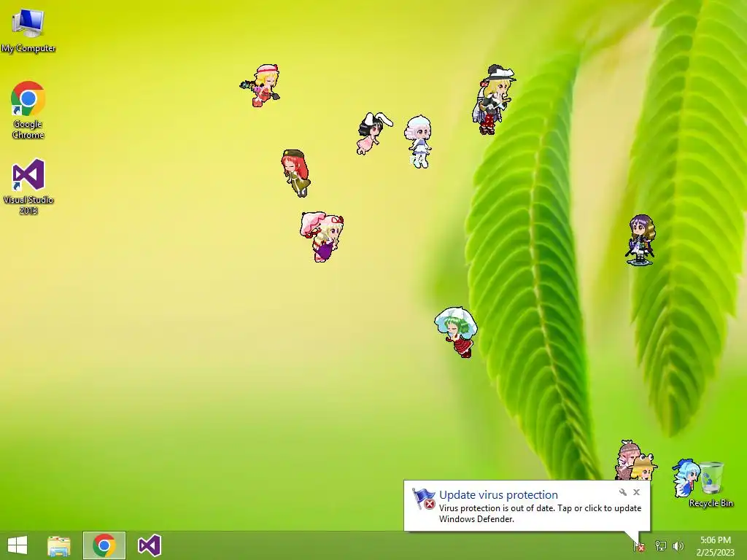Select the Visual Studio 2013 desktop shortcut
The image size is (747, 560).
tap(28, 187)
